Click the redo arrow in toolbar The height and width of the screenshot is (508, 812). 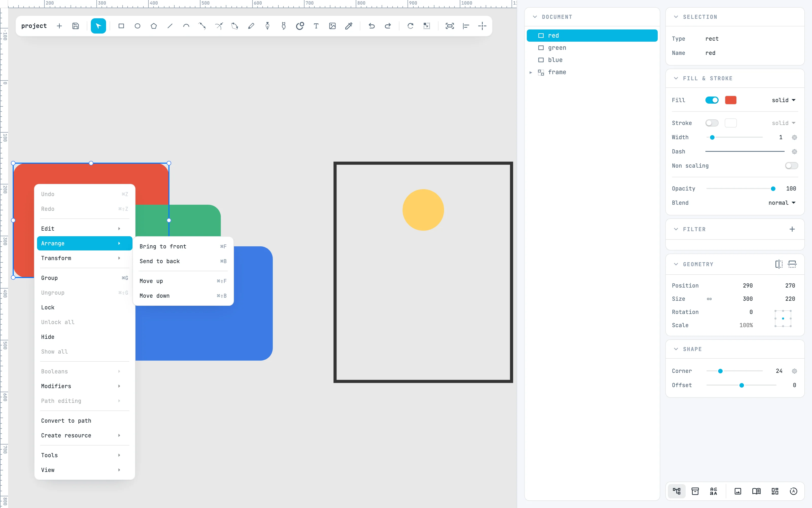coord(387,26)
